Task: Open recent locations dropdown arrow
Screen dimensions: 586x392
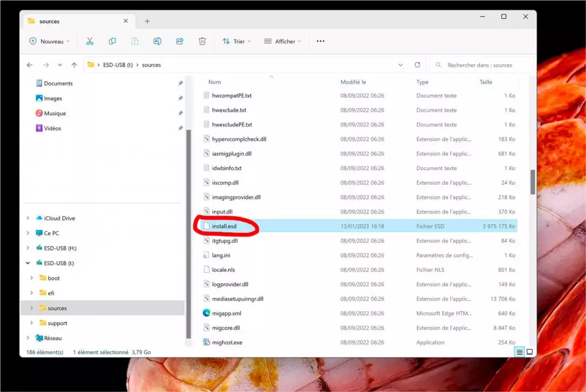Action: click(x=60, y=65)
